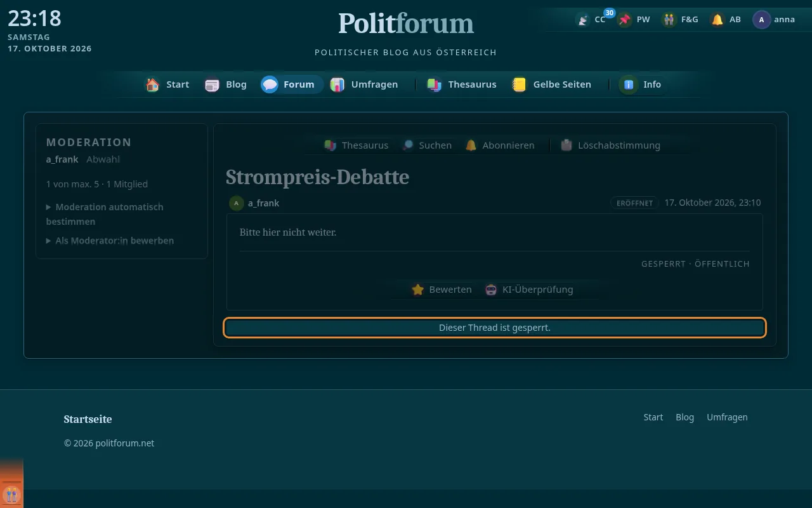Expand 'Moderation automatisch bestimmen'

[105, 214]
